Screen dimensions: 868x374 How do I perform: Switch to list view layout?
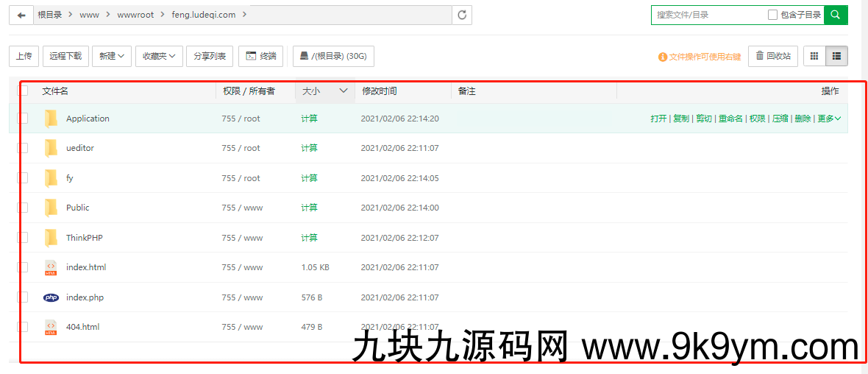836,56
